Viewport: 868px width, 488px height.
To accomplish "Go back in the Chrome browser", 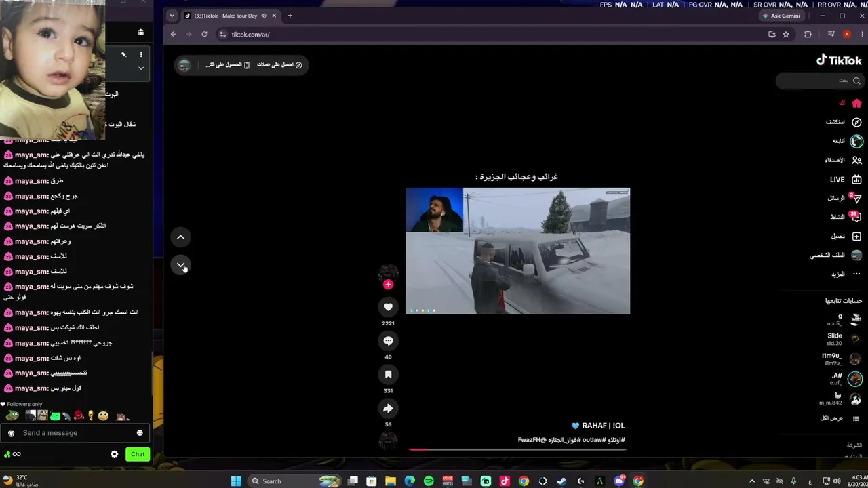I will [173, 34].
